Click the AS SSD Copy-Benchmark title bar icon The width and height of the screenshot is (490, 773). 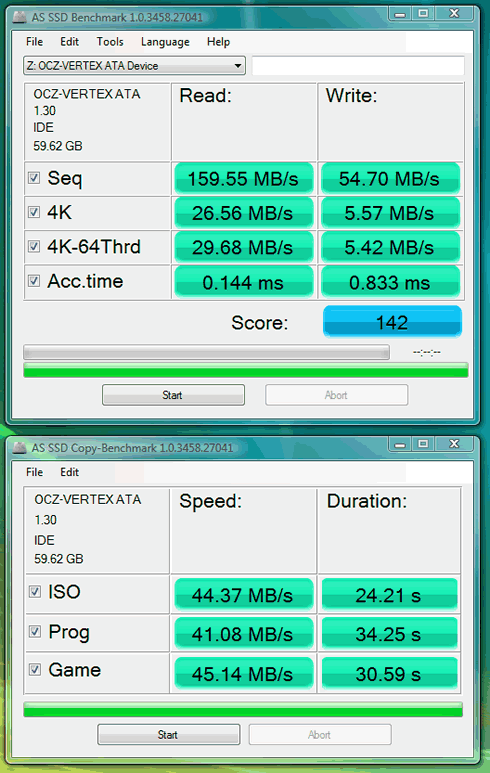(20, 448)
